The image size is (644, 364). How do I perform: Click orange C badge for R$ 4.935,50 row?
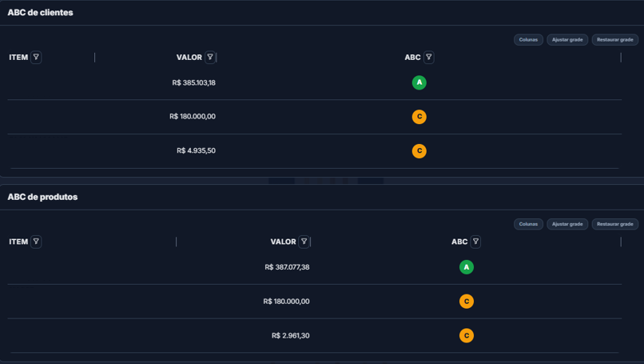point(419,151)
